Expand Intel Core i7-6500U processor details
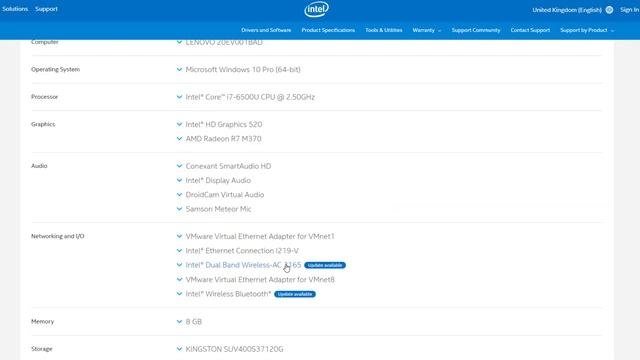Screen dimensions: 640x360 (179, 97)
